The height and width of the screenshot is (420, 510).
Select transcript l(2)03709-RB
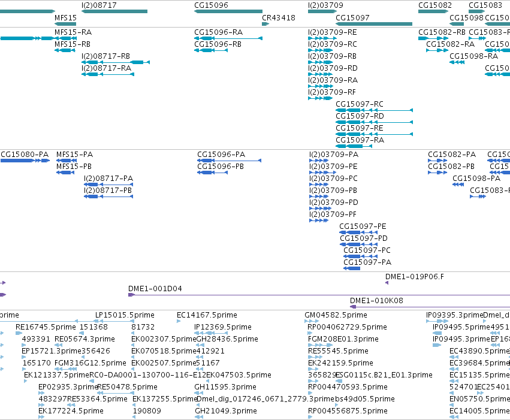click(321, 62)
